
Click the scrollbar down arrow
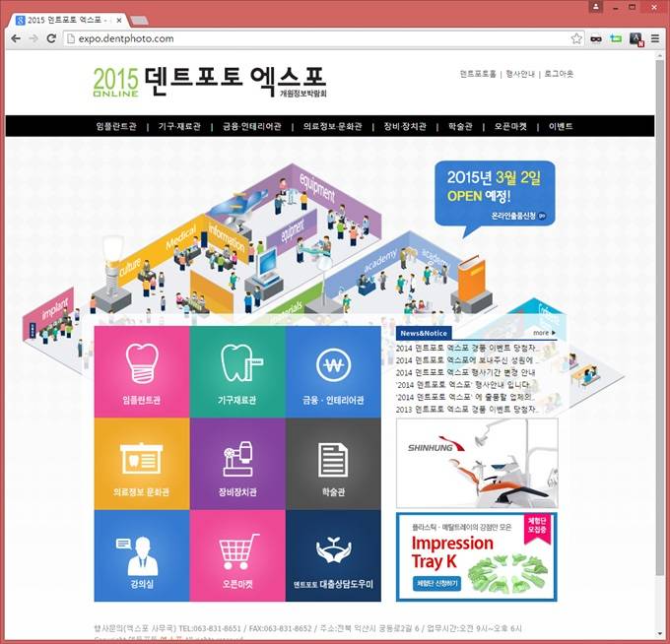point(660,633)
